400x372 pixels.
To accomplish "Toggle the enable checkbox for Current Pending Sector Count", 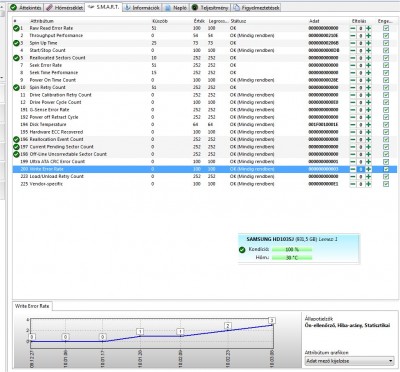I will (386, 147).
